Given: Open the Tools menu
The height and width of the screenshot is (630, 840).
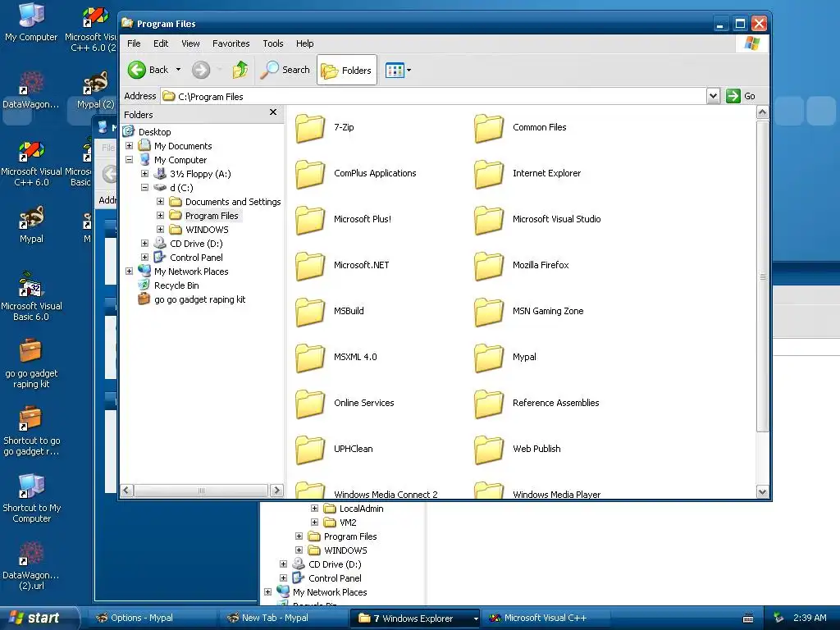Looking at the screenshot, I should (x=272, y=43).
